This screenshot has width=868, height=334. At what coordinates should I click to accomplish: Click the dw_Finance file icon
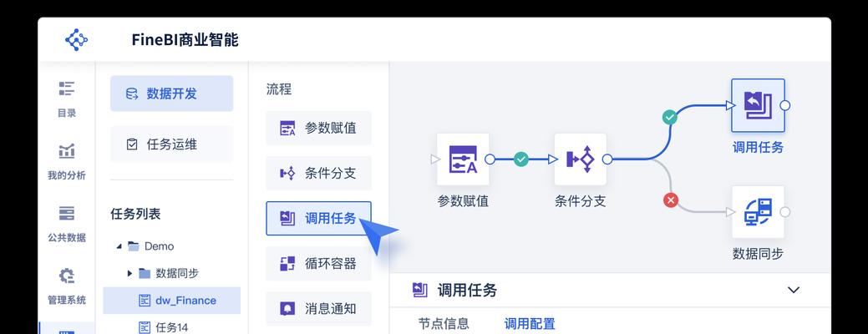[144, 301]
